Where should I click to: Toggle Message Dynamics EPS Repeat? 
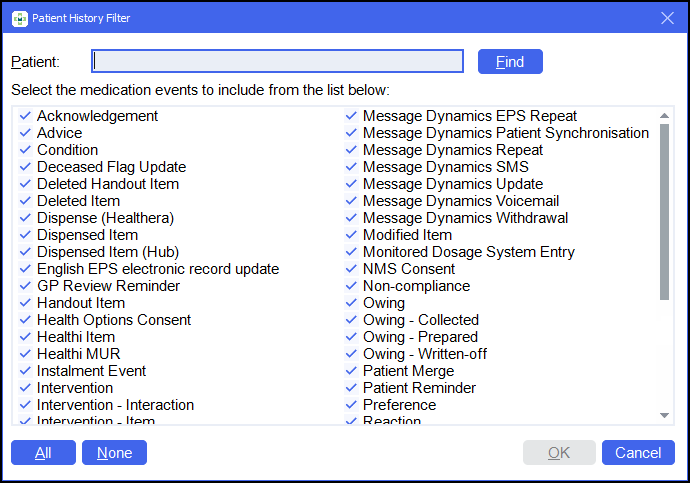click(x=351, y=116)
